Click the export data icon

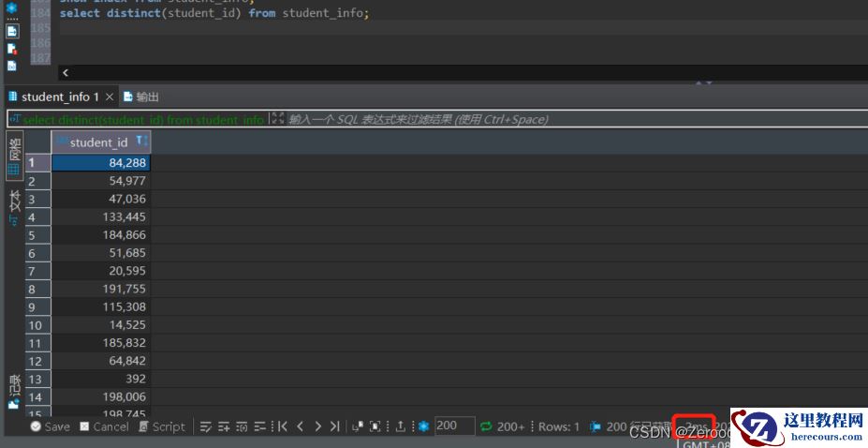point(401,426)
